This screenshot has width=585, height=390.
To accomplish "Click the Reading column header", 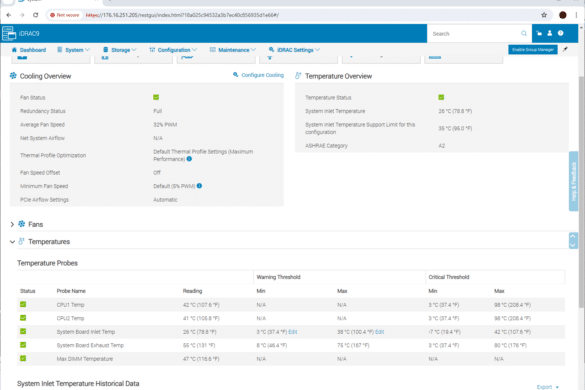I will coord(193,291).
